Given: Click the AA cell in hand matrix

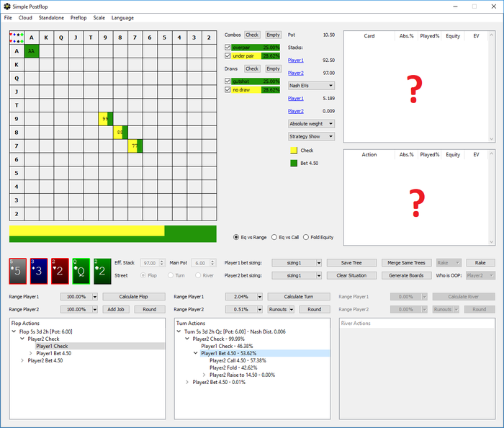Looking at the screenshot, I should [32, 51].
